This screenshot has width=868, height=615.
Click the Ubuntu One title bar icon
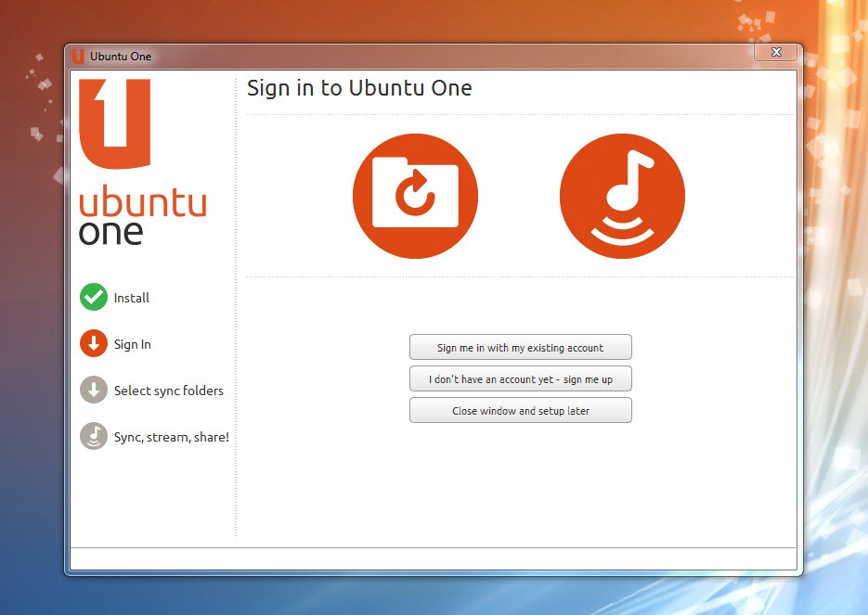78,56
